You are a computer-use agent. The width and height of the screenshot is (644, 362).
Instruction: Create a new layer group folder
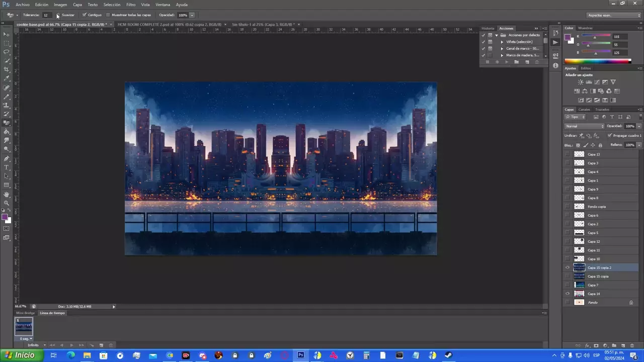614,345
